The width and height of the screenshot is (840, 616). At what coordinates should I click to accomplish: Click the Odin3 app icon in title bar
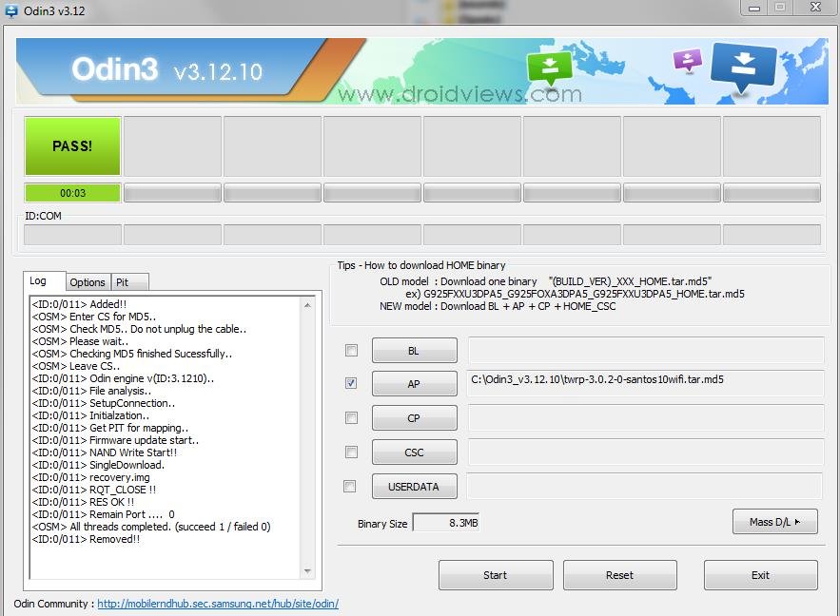pos(10,10)
